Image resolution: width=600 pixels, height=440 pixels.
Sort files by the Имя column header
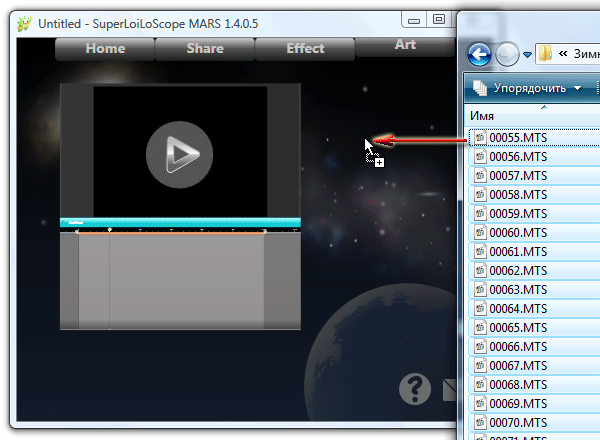tap(482, 116)
